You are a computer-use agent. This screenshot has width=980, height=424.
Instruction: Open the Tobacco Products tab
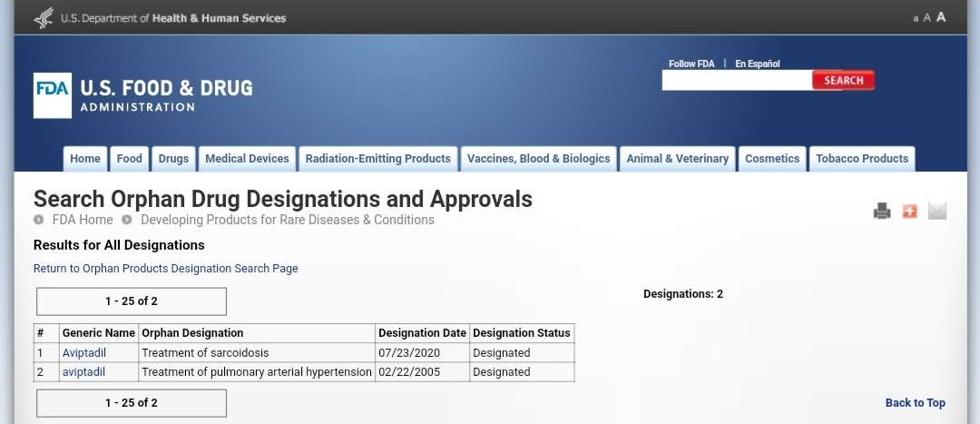pos(862,159)
